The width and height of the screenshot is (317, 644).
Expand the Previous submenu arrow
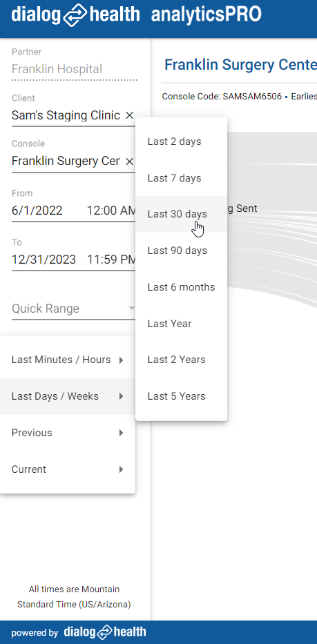pos(121,433)
